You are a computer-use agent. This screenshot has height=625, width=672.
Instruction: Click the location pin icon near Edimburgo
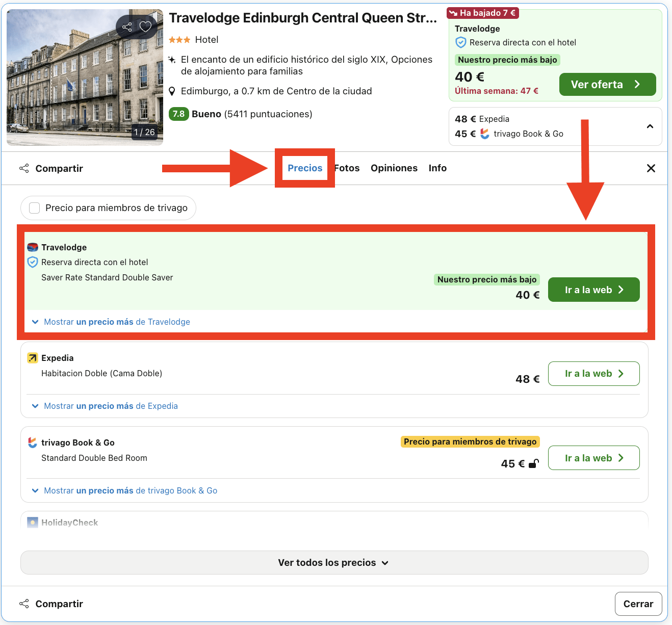tap(172, 91)
